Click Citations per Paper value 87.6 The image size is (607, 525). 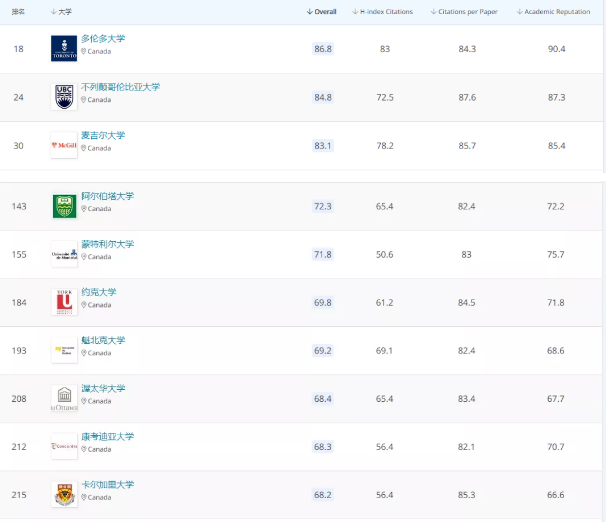(x=467, y=97)
